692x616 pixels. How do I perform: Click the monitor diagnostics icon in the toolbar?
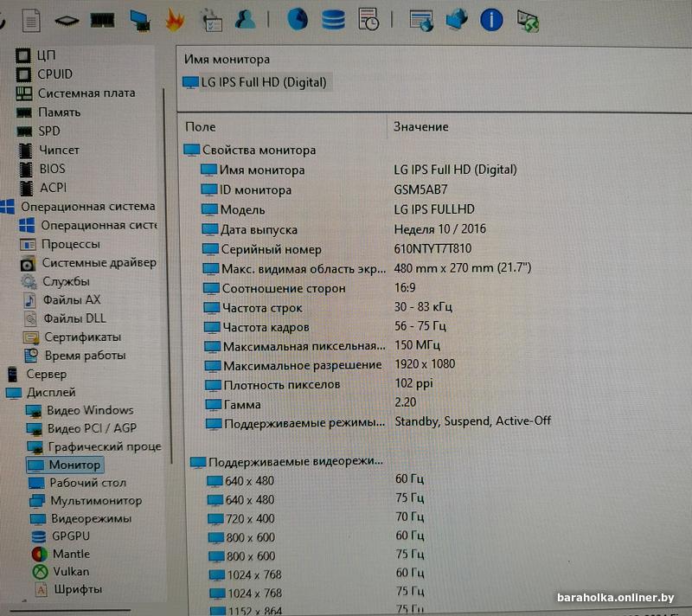140,21
